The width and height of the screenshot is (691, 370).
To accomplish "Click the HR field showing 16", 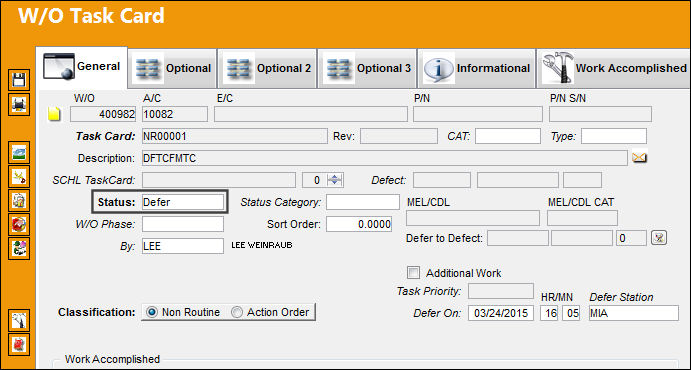I will (549, 313).
